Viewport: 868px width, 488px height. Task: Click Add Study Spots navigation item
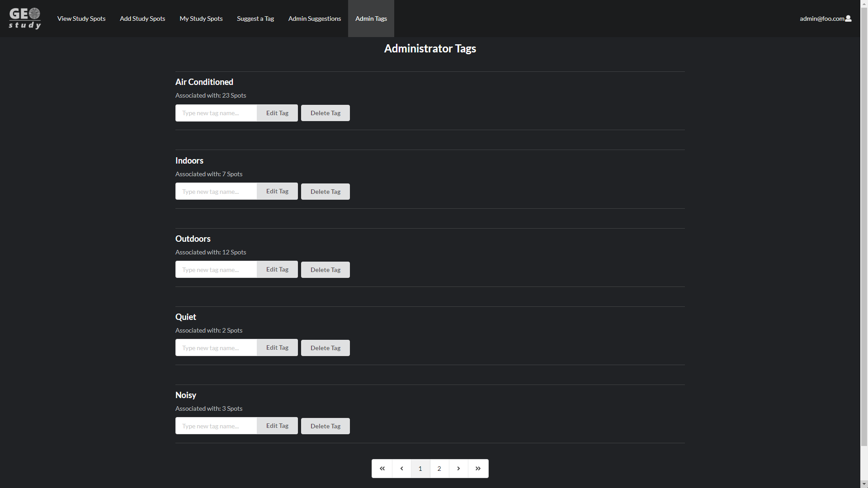click(142, 19)
